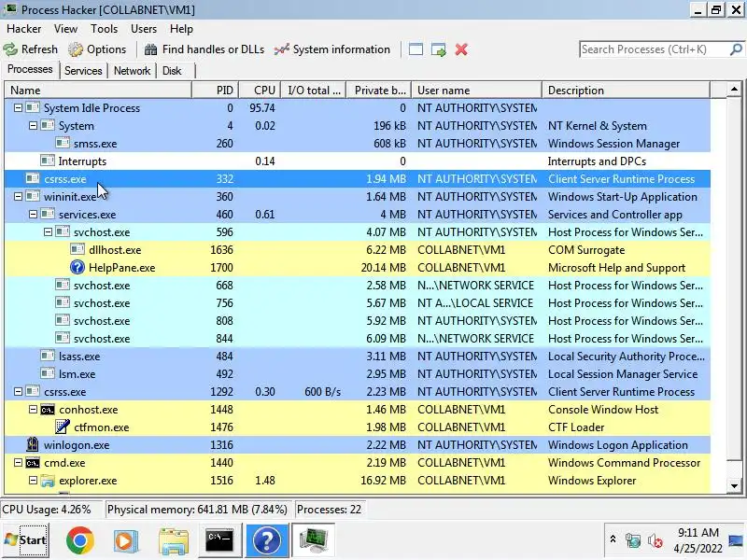
Task: Open the View menu
Action: coord(65,29)
